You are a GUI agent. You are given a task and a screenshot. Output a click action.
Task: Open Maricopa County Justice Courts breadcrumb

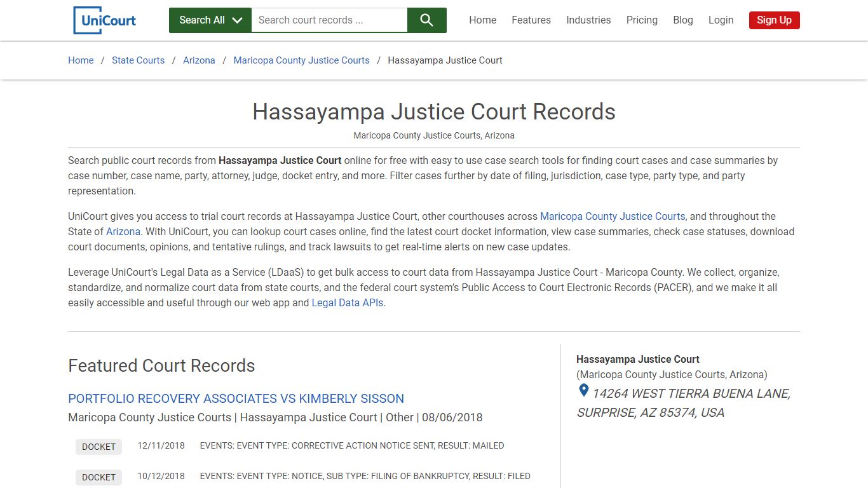pyautogui.click(x=301, y=60)
